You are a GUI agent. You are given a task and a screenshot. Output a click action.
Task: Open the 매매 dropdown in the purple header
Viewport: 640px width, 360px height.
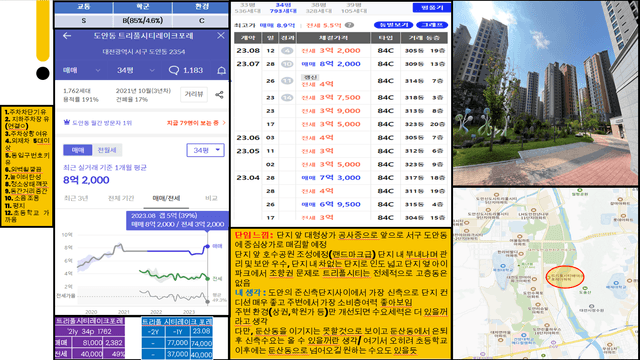coord(82,70)
